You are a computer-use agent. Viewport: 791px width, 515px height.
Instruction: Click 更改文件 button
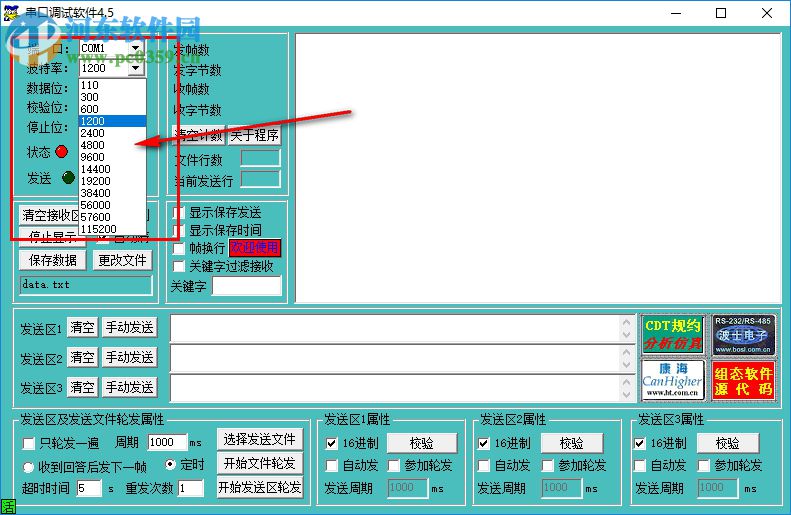click(122, 260)
